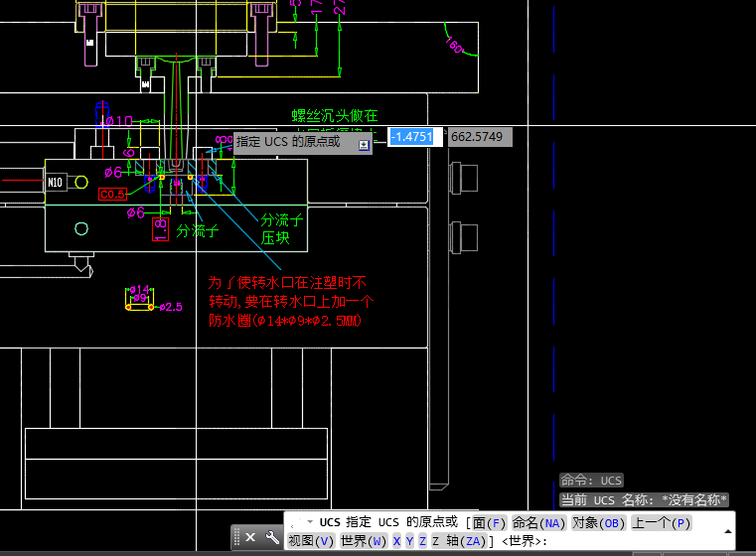Click the 指定 UCS 的原点或 prompt tooltip
This screenshot has width=756, height=556.
tap(303, 142)
